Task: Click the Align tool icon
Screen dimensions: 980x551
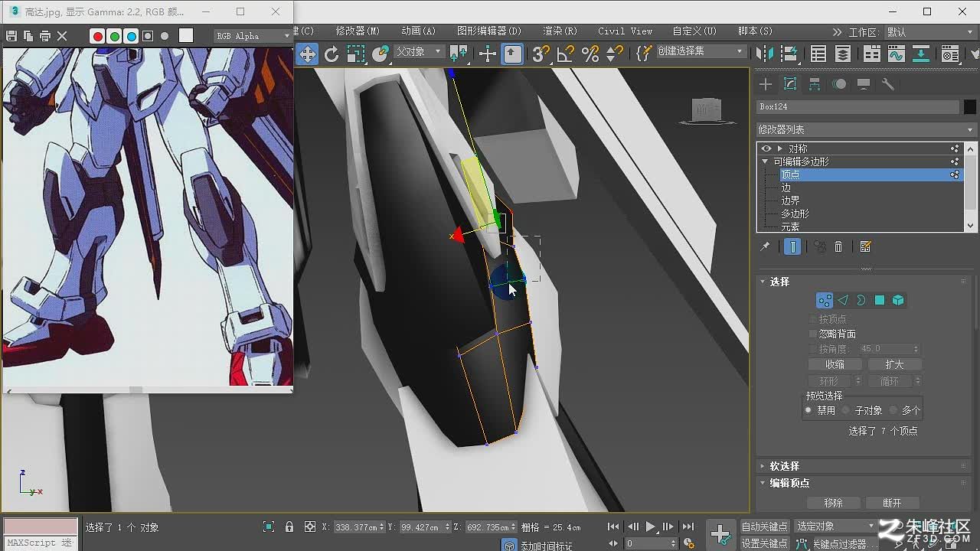Action: 789,54
